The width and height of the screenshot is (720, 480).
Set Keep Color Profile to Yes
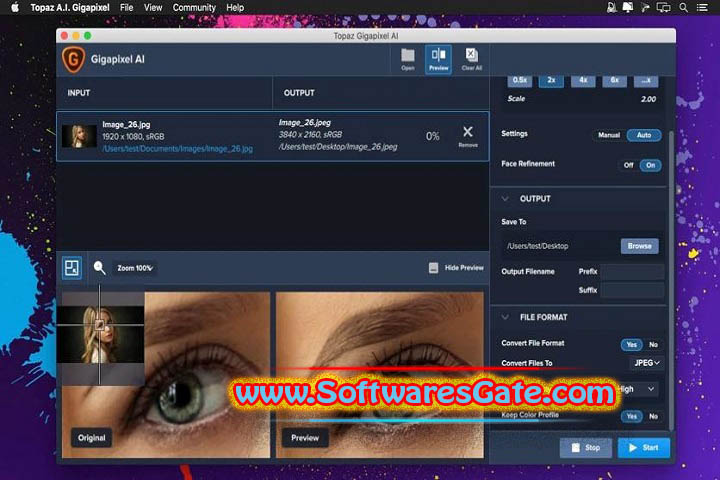[632, 416]
